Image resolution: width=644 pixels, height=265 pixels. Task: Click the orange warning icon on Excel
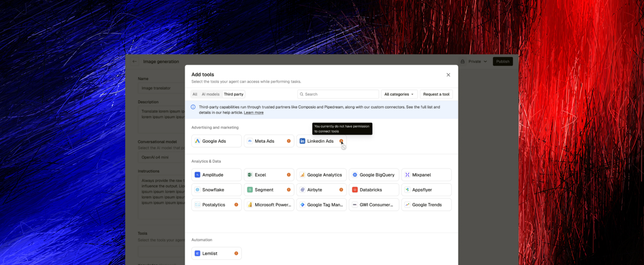289,175
